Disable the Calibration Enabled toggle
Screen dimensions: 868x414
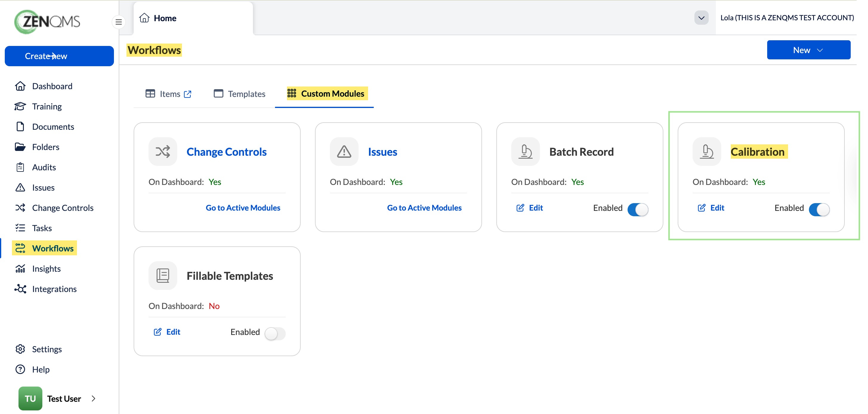819,209
